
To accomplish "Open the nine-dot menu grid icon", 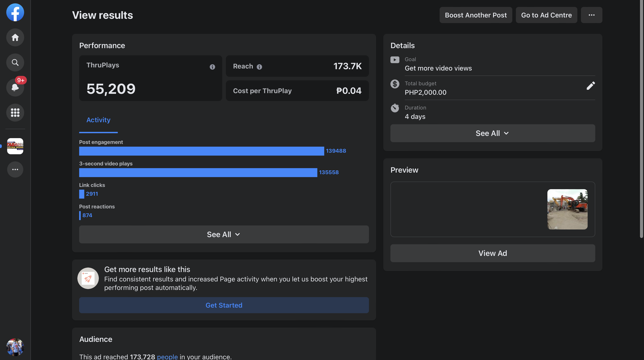I will (15, 112).
